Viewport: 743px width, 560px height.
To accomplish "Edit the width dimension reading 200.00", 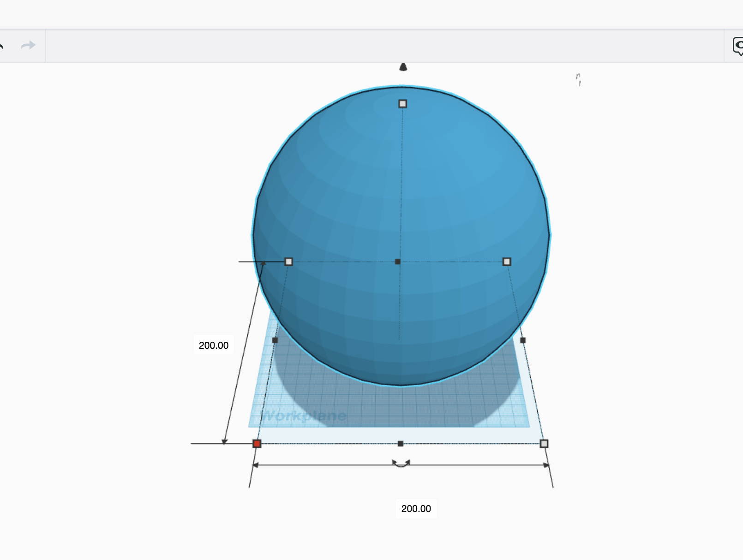I will [416, 509].
